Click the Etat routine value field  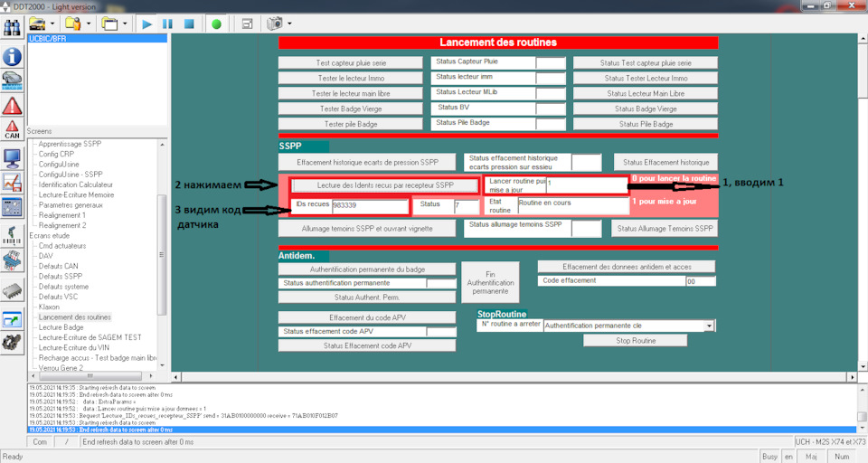[x=572, y=205]
